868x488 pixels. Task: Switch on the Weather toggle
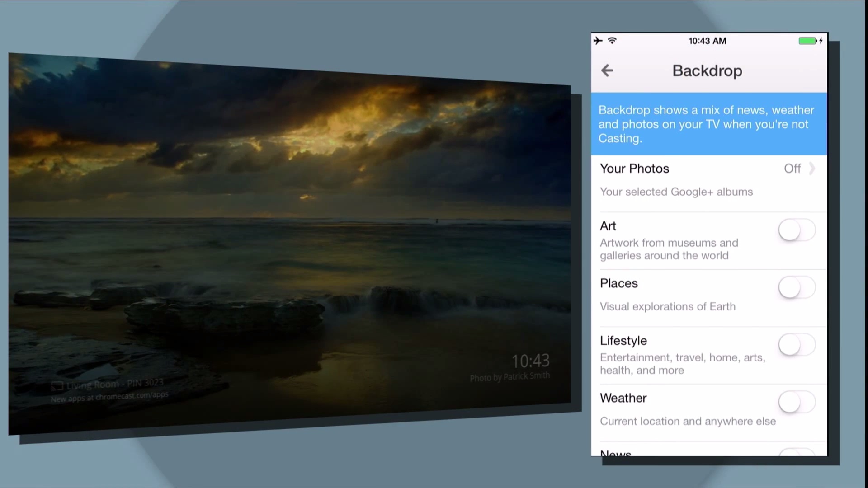point(797,402)
